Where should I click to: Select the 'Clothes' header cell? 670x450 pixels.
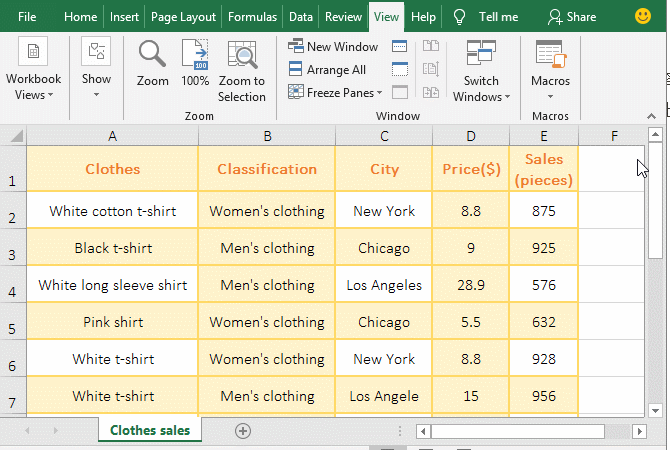tap(112, 169)
